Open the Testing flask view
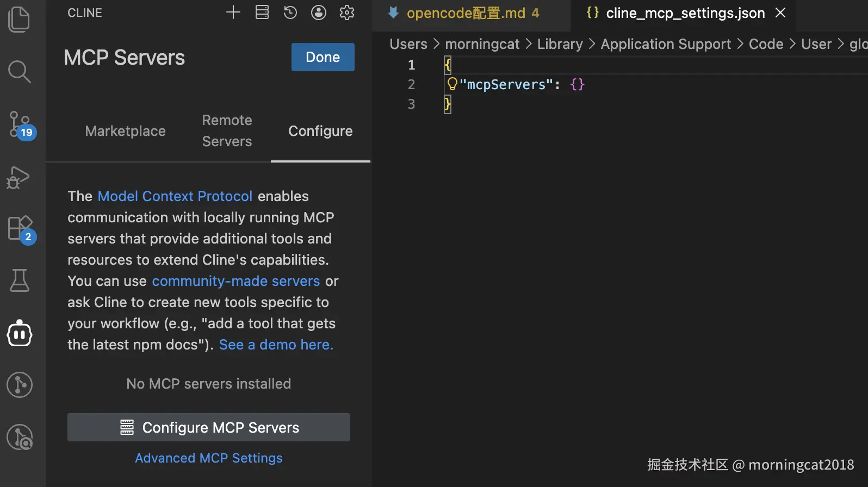 (x=20, y=280)
